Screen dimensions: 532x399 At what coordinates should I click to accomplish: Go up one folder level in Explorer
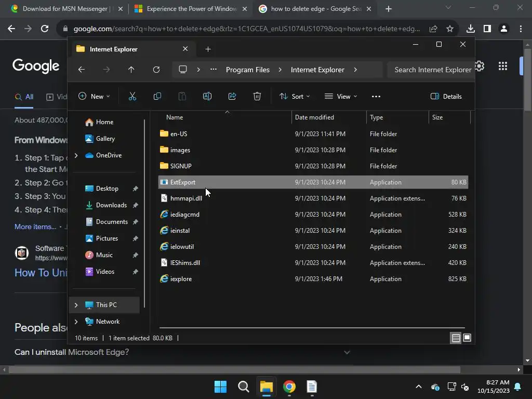[131, 70]
